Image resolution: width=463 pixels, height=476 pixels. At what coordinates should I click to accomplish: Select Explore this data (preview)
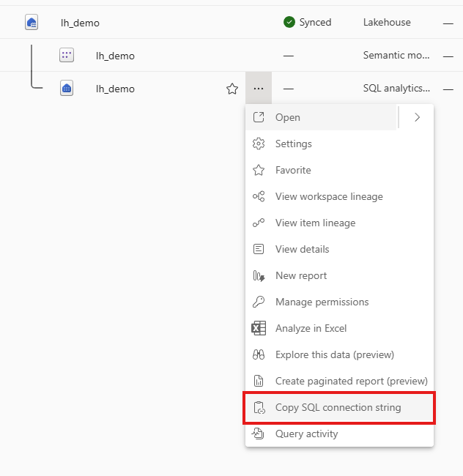[334, 354]
